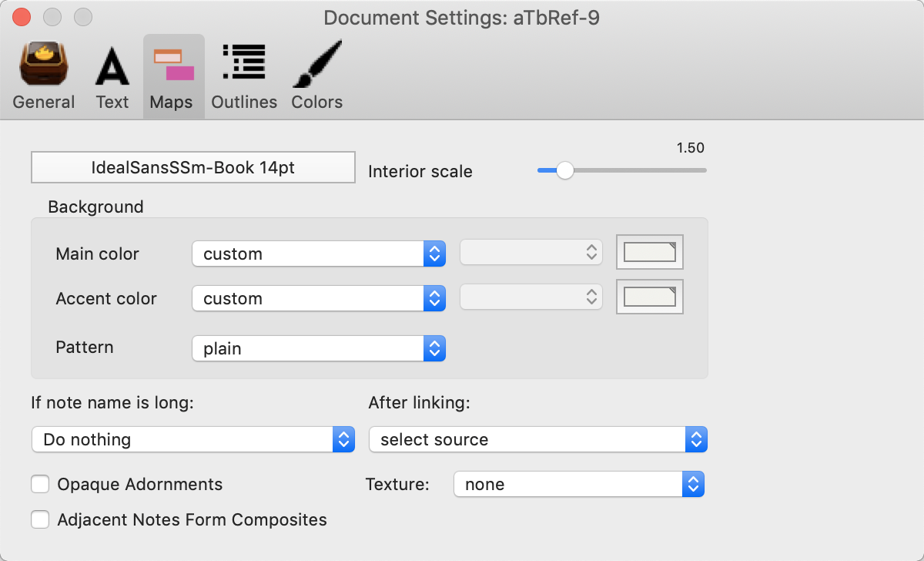
Task: Expand the Texture 'none' dropdown
Action: [x=579, y=484]
